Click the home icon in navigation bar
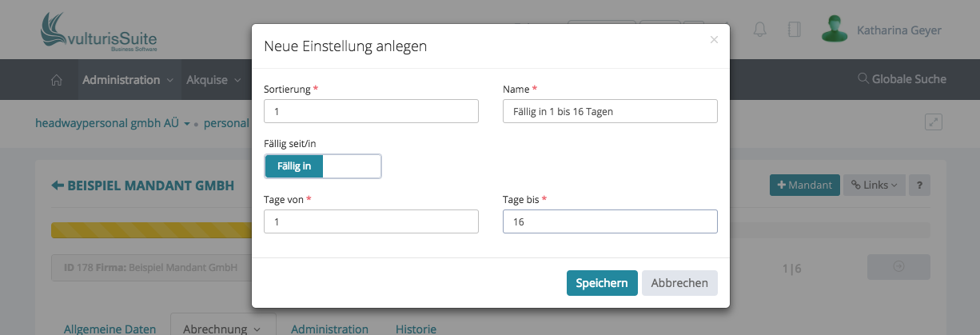This screenshot has width=980, height=335. click(x=56, y=80)
